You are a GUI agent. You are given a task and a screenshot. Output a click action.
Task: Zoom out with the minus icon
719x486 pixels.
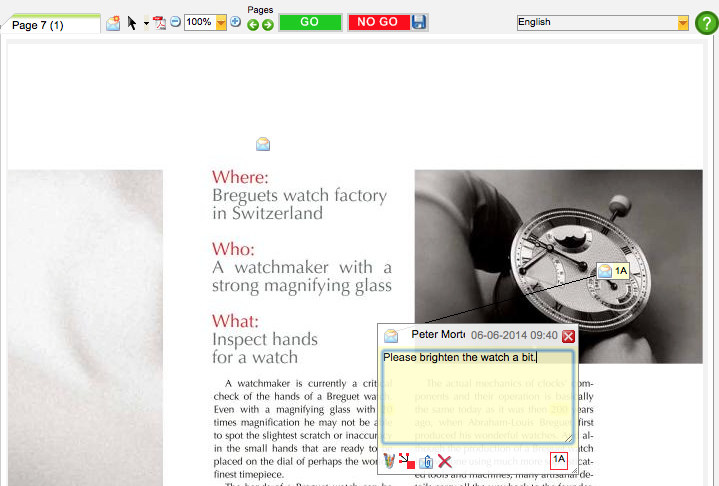click(175, 22)
